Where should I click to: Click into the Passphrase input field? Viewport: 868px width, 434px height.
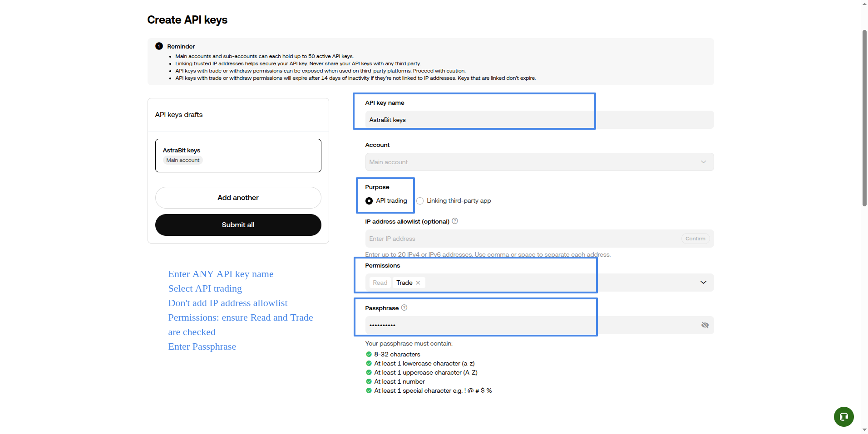531,325
